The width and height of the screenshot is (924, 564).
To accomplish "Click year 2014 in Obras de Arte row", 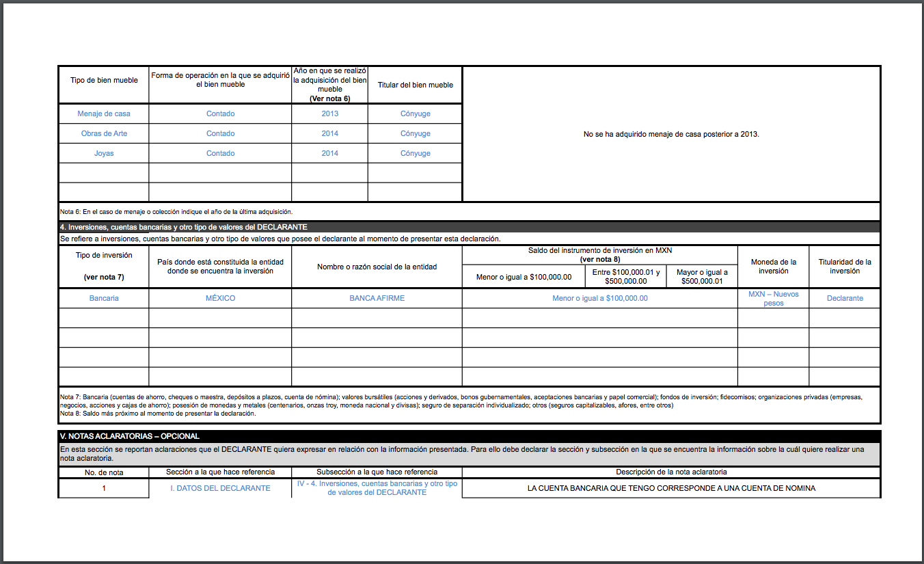I will click(329, 133).
